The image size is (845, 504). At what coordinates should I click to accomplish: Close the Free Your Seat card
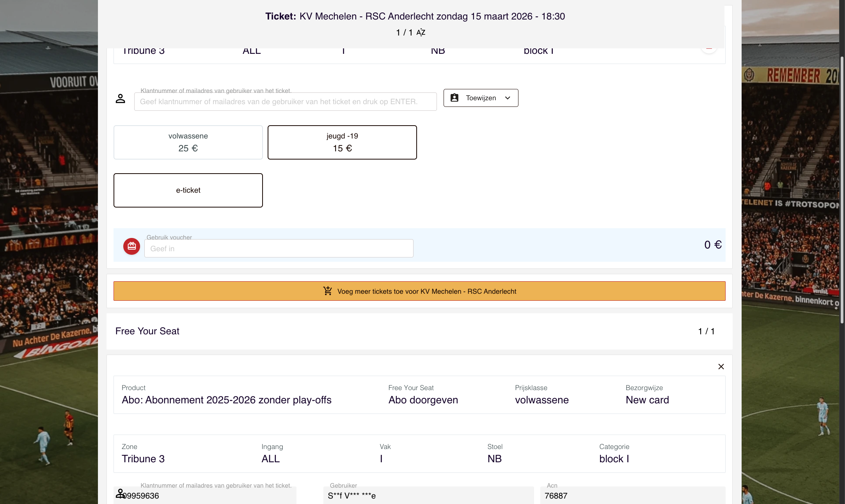pos(721,366)
